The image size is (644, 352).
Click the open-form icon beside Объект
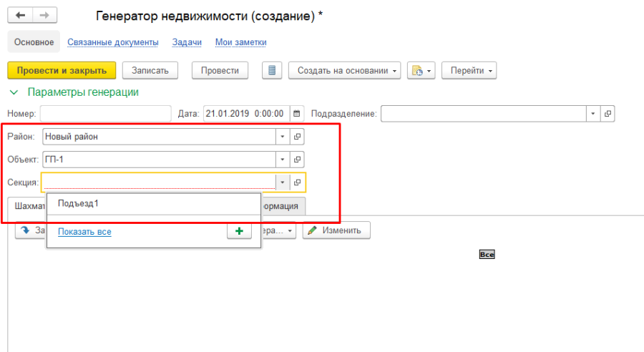click(x=298, y=160)
